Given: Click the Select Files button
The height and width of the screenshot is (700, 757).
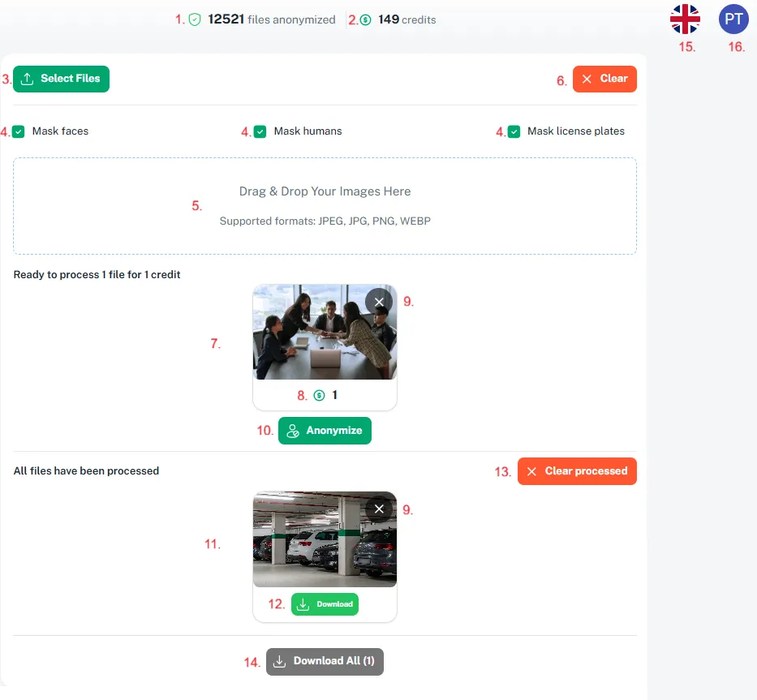Looking at the screenshot, I should coord(62,79).
